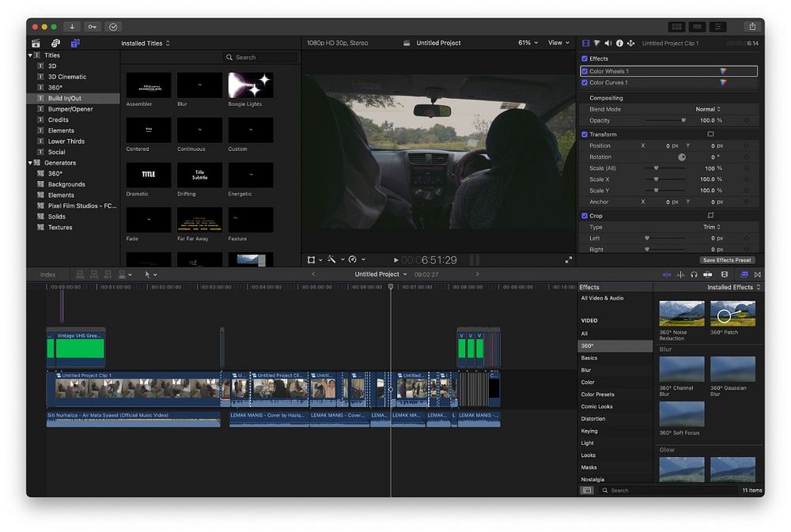Open the Blend Mode Normal popup

point(707,109)
